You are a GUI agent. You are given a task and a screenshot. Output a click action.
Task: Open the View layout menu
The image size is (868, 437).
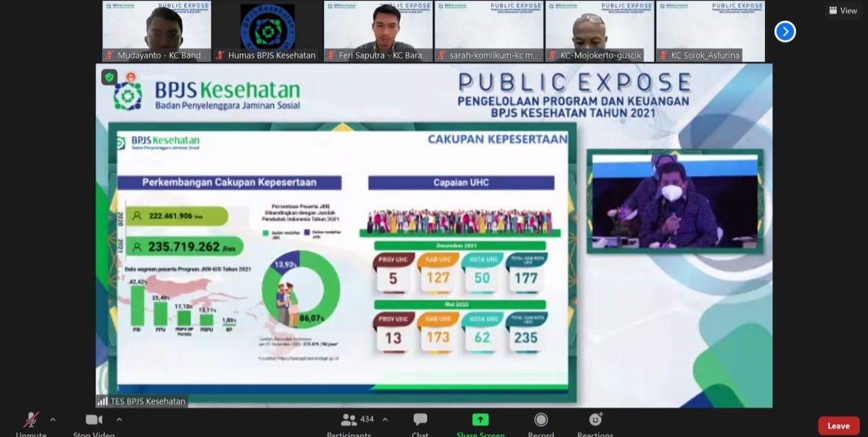pyautogui.click(x=843, y=10)
